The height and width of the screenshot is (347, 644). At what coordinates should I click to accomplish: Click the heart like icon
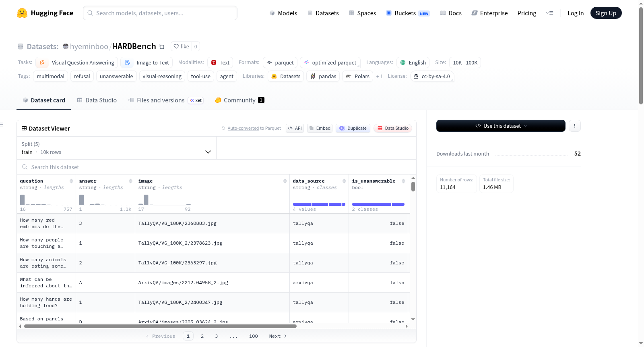[x=176, y=46]
